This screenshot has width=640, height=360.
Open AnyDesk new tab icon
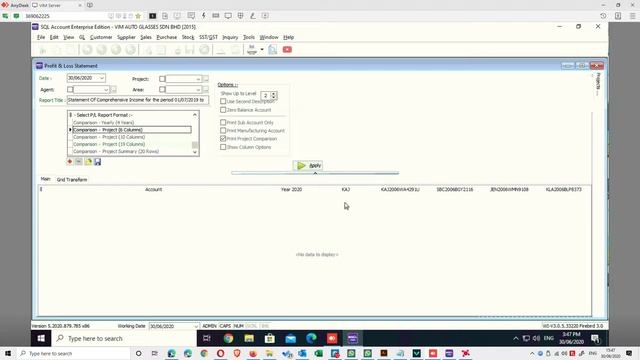tap(90, 5)
